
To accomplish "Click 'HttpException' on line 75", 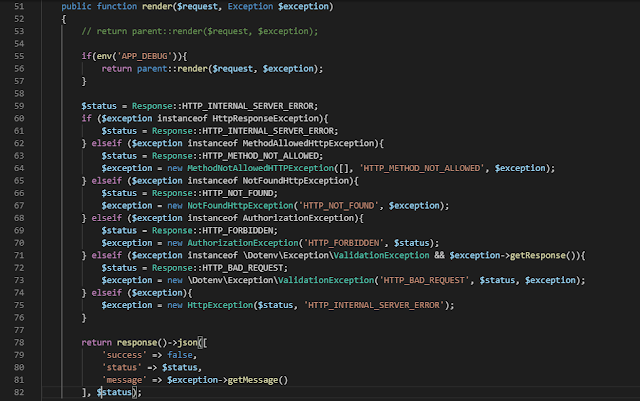I will click(220, 305).
